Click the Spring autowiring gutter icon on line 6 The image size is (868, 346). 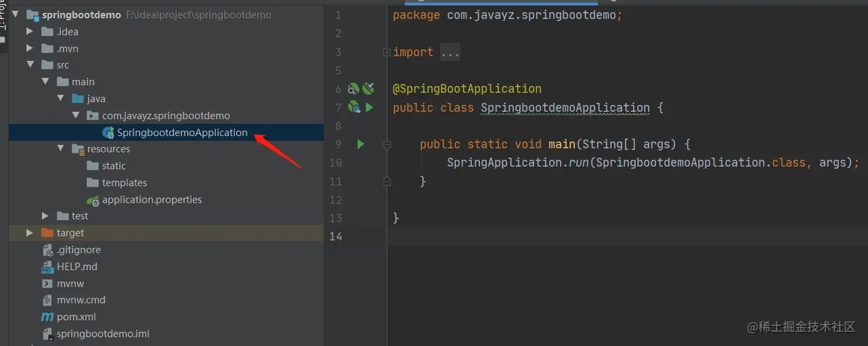(x=368, y=88)
